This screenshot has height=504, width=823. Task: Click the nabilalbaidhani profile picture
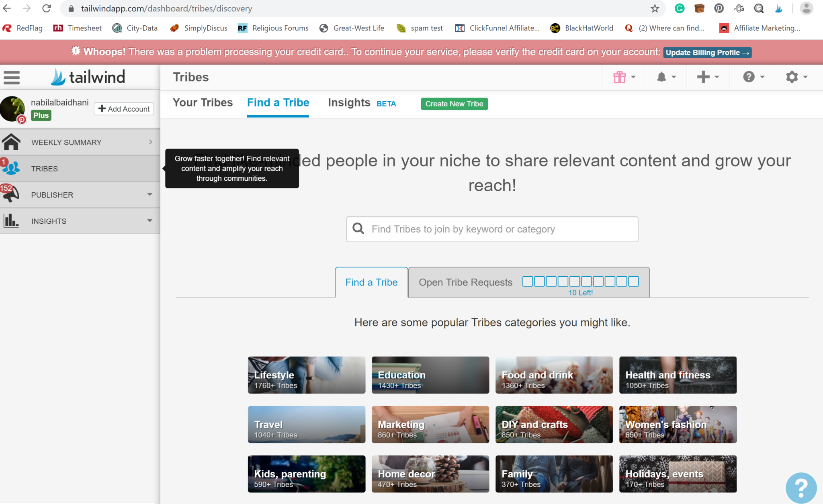12,108
